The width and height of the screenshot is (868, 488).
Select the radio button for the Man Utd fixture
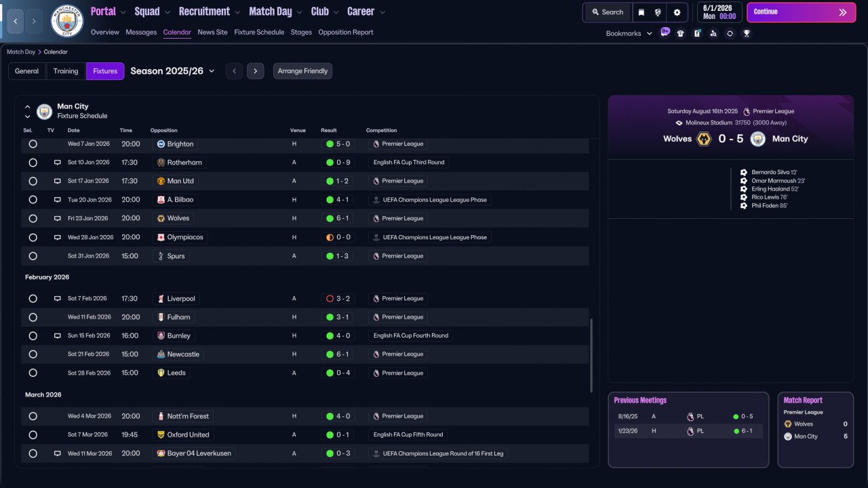[33, 181]
